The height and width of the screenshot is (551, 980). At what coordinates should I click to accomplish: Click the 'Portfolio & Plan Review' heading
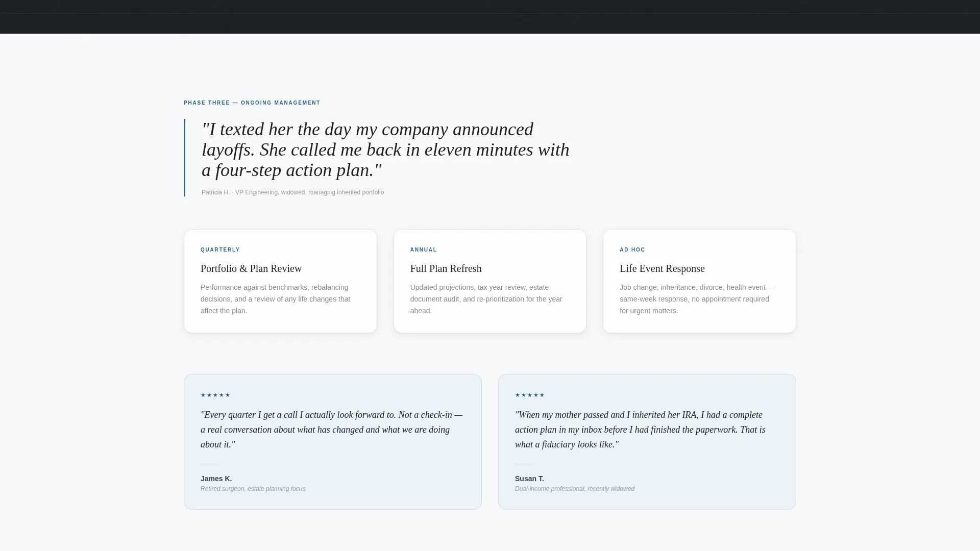click(x=251, y=268)
